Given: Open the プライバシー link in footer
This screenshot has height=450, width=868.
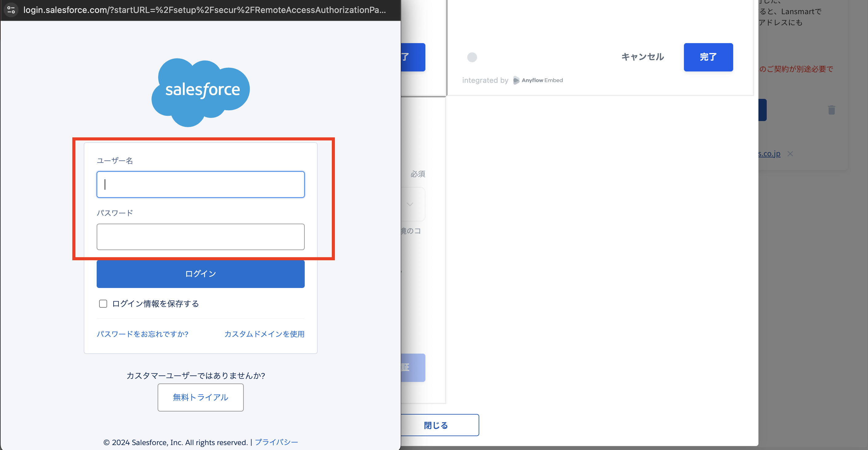Looking at the screenshot, I should (x=276, y=442).
